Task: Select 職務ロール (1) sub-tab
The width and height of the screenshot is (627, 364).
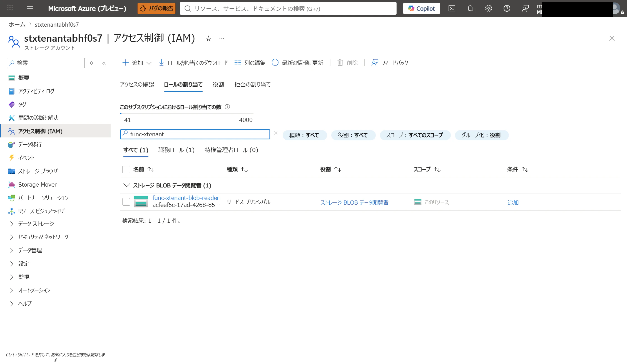Action: [x=176, y=150]
